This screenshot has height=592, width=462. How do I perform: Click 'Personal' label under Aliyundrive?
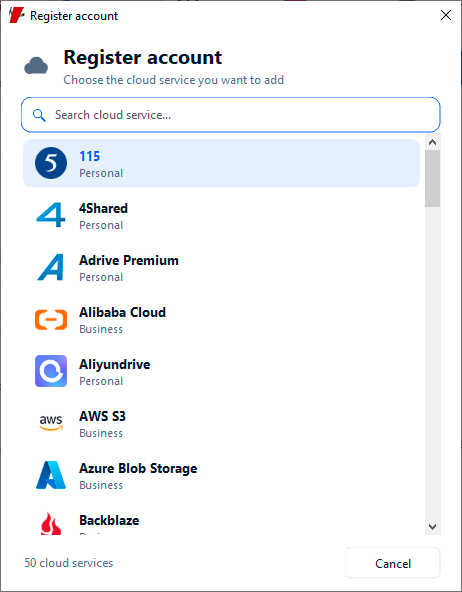coord(101,381)
